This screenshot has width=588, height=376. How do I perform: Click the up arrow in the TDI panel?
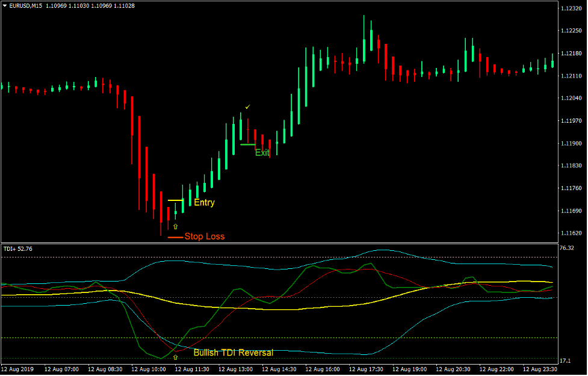(175, 357)
